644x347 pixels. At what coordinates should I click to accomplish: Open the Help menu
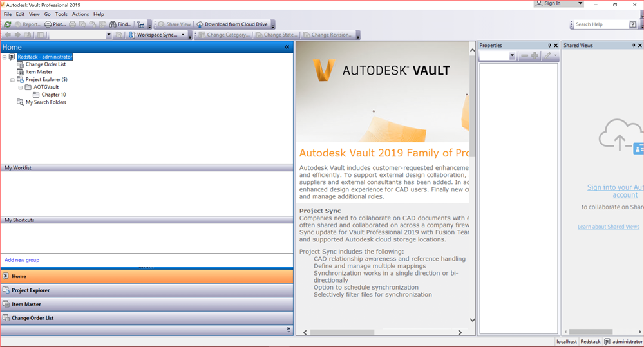coord(99,14)
